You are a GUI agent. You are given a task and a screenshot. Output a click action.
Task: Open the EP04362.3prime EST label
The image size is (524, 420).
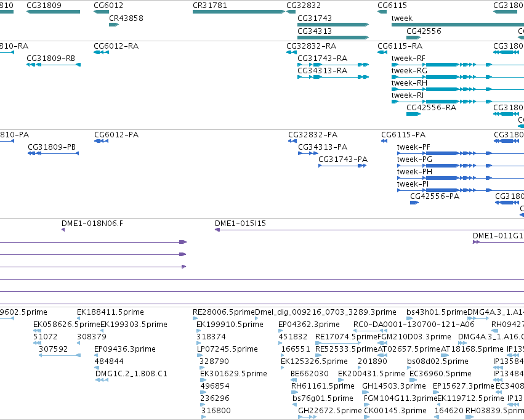click(308, 325)
